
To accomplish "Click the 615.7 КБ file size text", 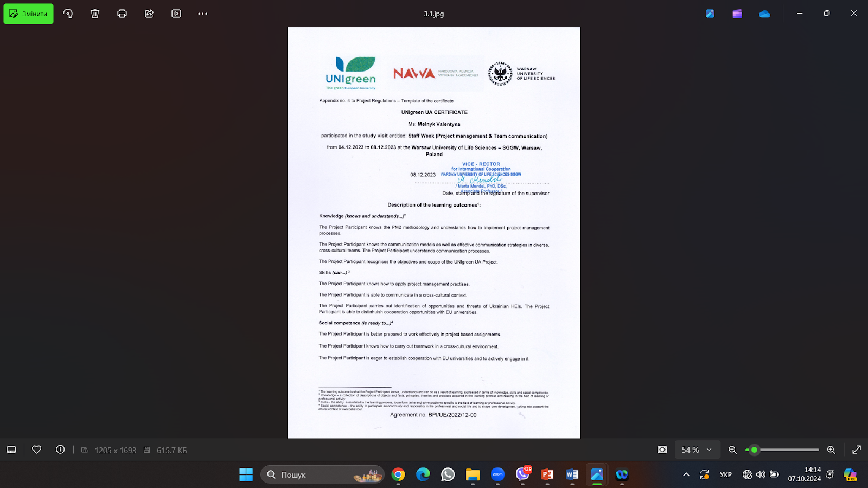I will click(171, 450).
